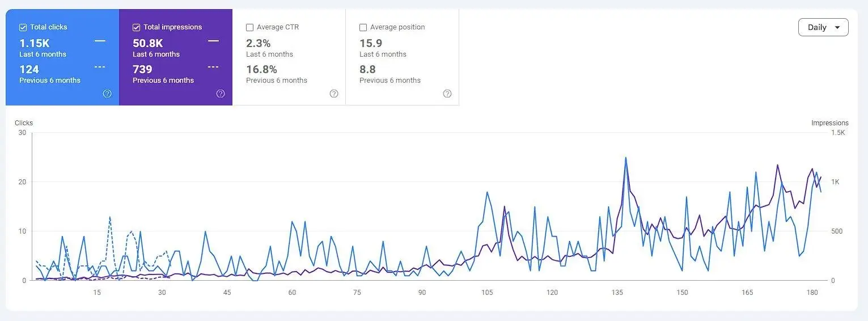Click solid line legend in Total clicks card
The image size is (868, 321).
pos(100,41)
